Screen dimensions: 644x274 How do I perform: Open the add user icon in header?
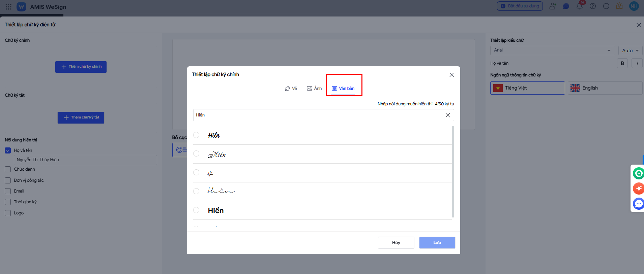(553, 6)
